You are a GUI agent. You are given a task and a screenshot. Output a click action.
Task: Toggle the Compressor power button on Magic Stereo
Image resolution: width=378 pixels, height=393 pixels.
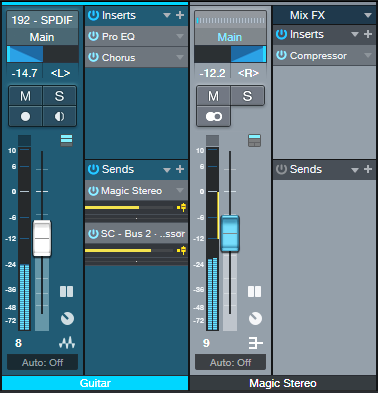pos(281,55)
